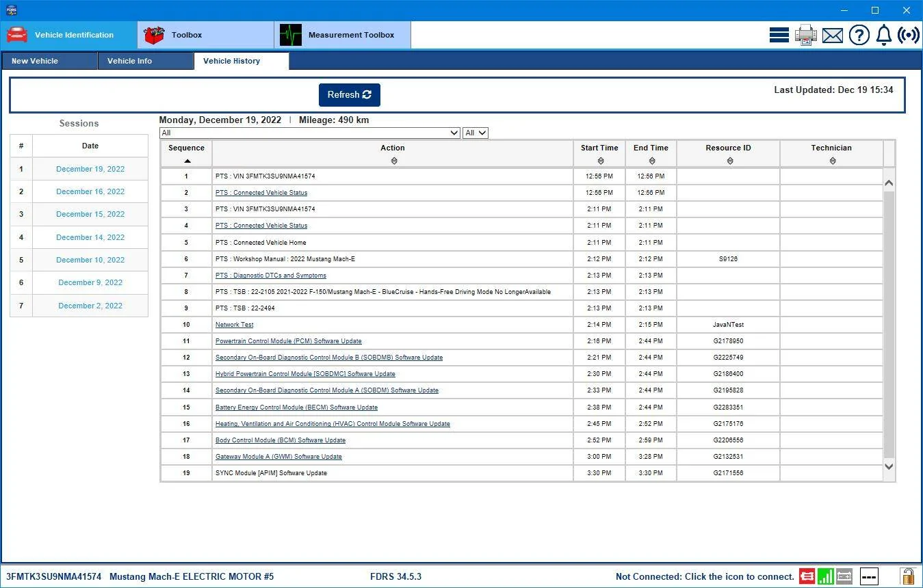Open session December 14, 2022
The image size is (923, 588).
90,237
